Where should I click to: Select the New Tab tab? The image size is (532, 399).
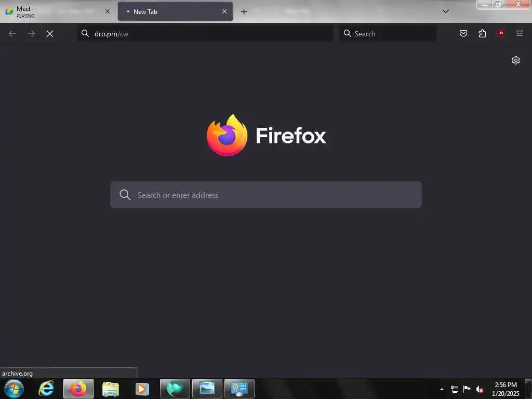[175, 11]
